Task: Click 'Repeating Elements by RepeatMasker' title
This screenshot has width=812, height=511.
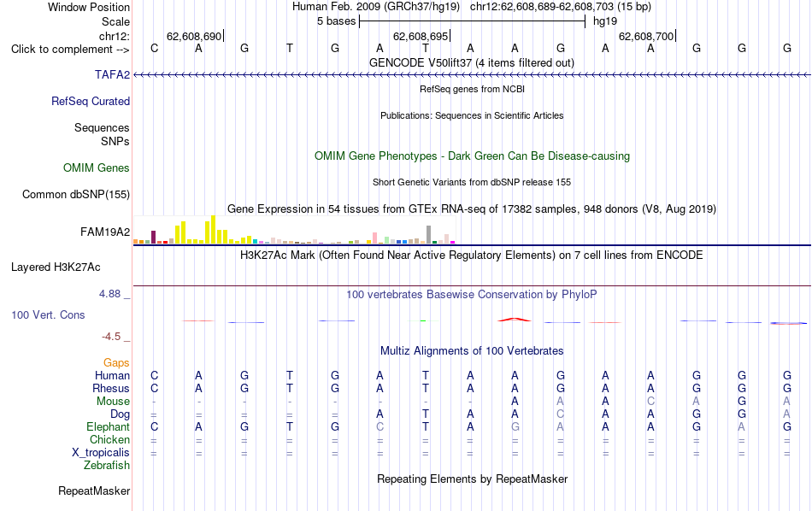Action: (473, 479)
